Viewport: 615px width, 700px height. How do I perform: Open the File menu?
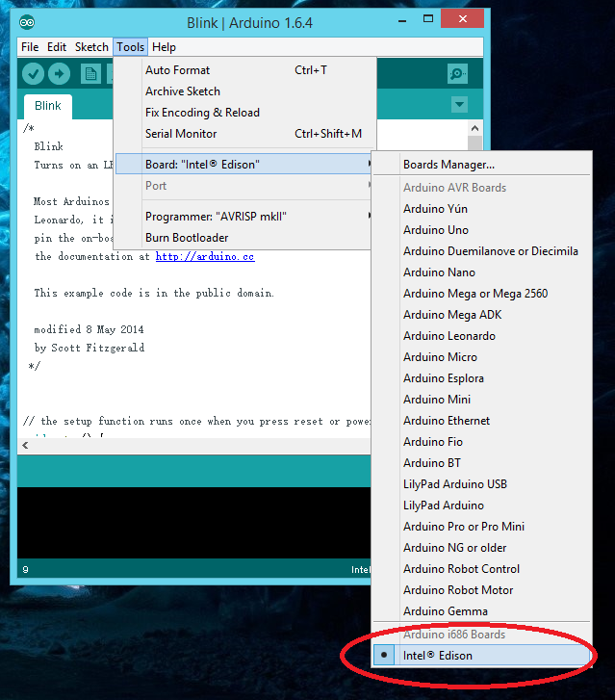coord(30,47)
